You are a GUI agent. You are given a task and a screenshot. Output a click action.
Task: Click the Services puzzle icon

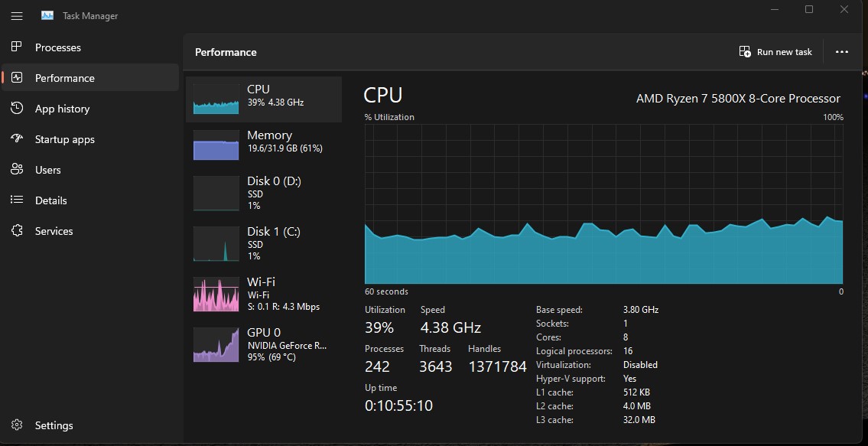[x=17, y=230]
